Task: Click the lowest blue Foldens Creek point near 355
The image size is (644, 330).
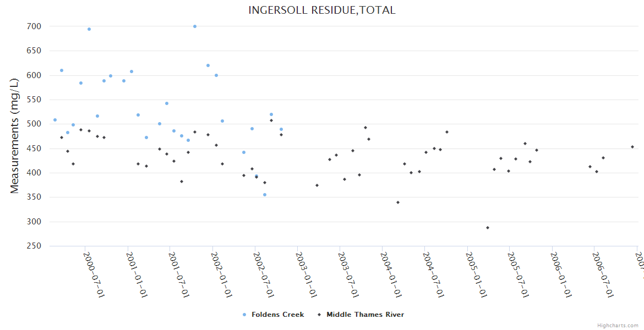Action: (x=265, y=195)
